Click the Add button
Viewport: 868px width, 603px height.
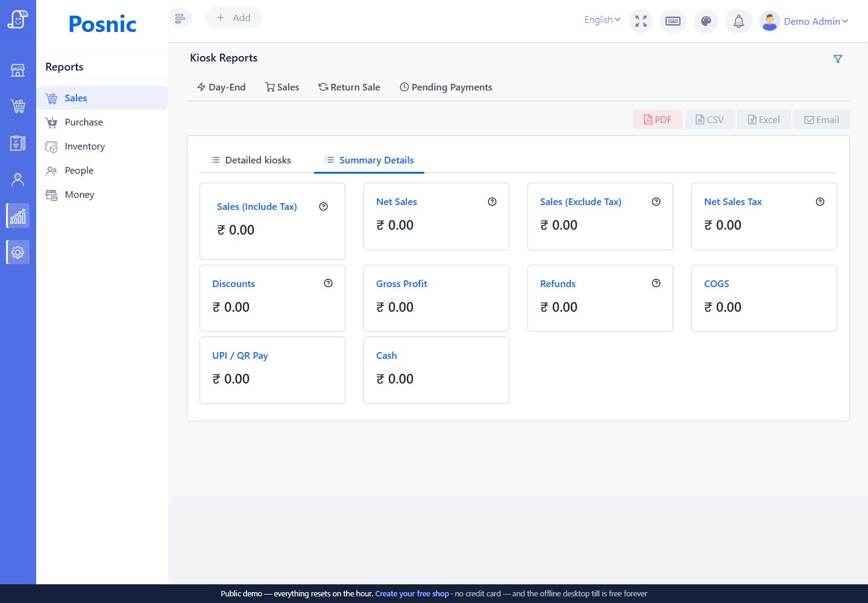coord(233,18)
